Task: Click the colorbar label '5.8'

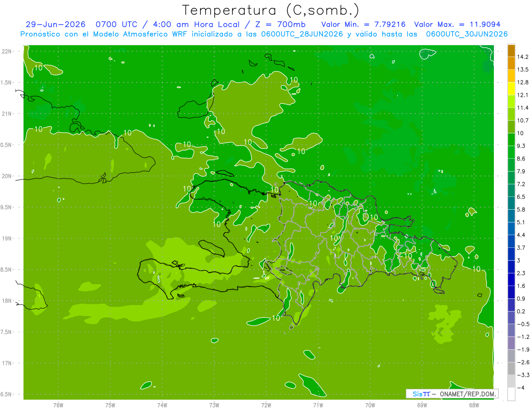Action: point(521,210)
